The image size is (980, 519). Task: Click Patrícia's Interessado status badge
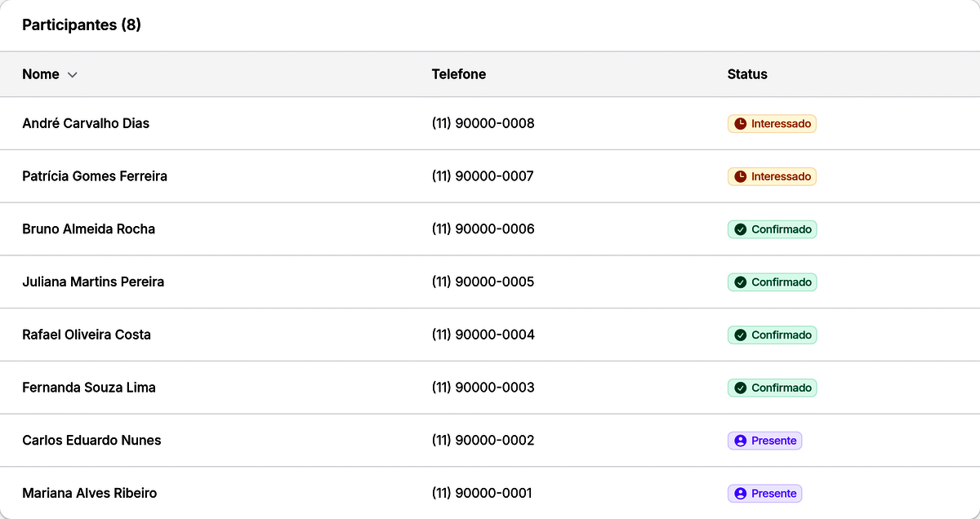772,176
